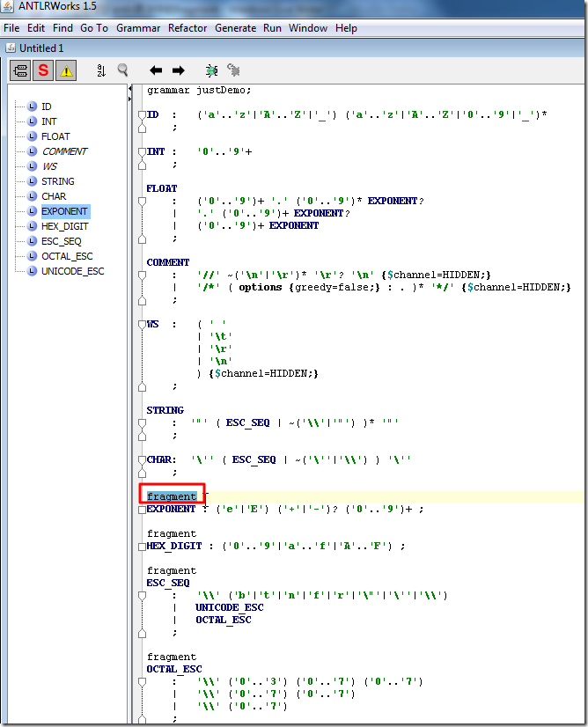588x727 pixels.
Task: Select the CHAR rule in tree
Action: pos(54,196)
